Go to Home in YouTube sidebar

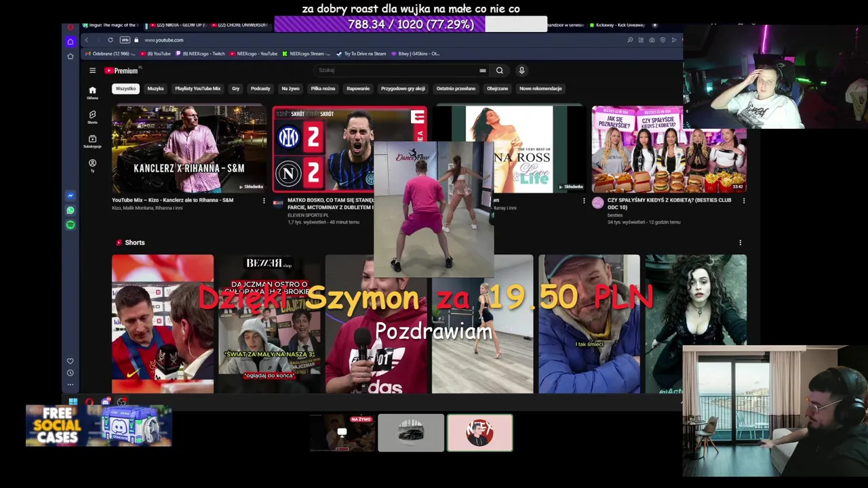[x=92, y=92]
